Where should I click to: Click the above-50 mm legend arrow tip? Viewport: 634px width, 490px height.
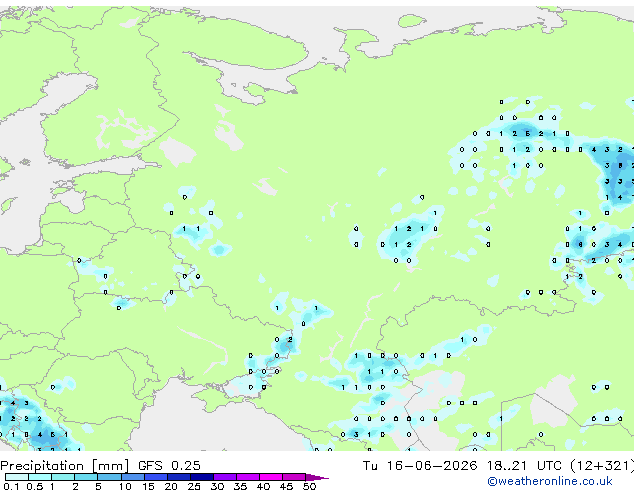pos(317,477)
